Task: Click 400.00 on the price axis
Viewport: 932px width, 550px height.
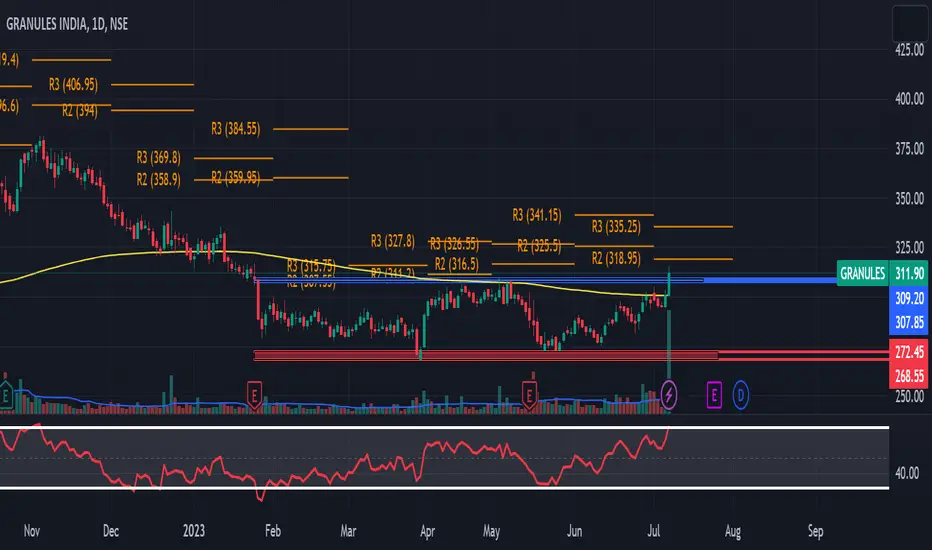Action: point(909,99)
